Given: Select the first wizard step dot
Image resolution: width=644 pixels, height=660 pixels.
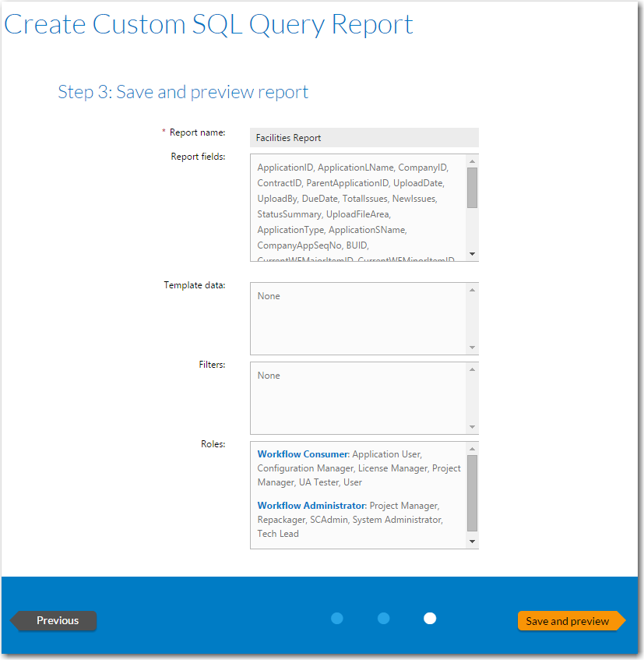Looking at the screenshot, I should (x=336, y=618).
